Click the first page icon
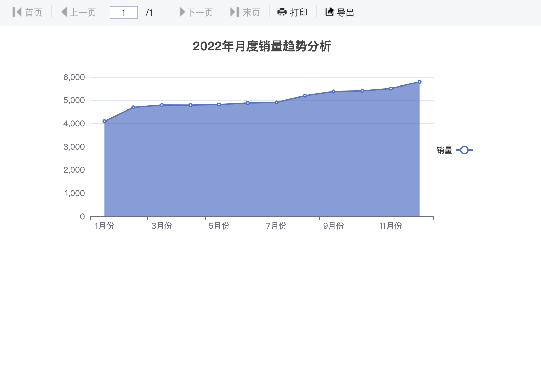This screenshot has height=392, width=541. [17, 12]
